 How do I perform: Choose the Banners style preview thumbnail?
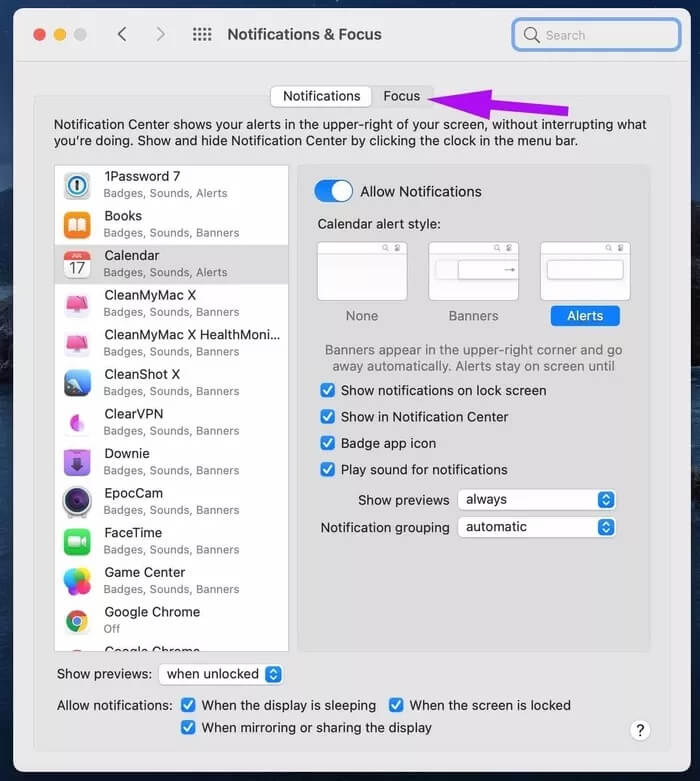click(x=473, y=271)
